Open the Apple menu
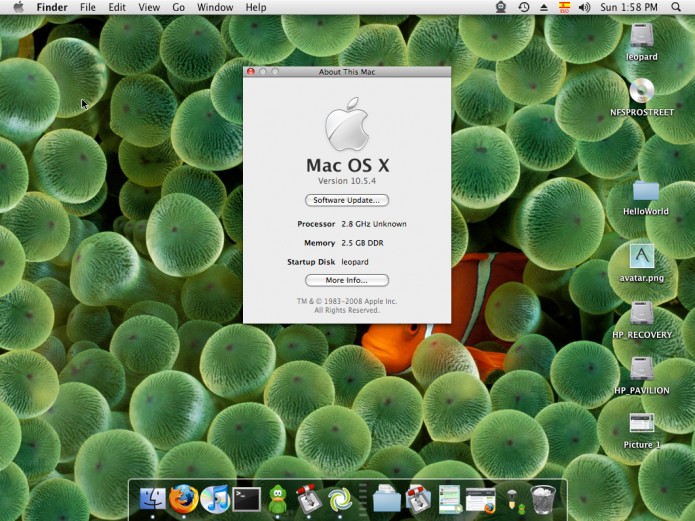Viewport: 695px width, 521px height. (18, 7)
